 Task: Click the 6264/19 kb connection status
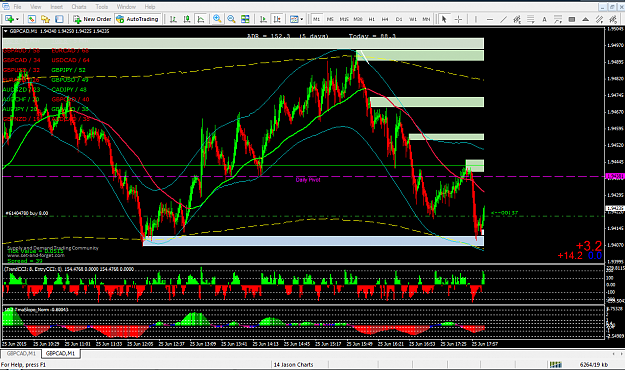tap(594, 364)
